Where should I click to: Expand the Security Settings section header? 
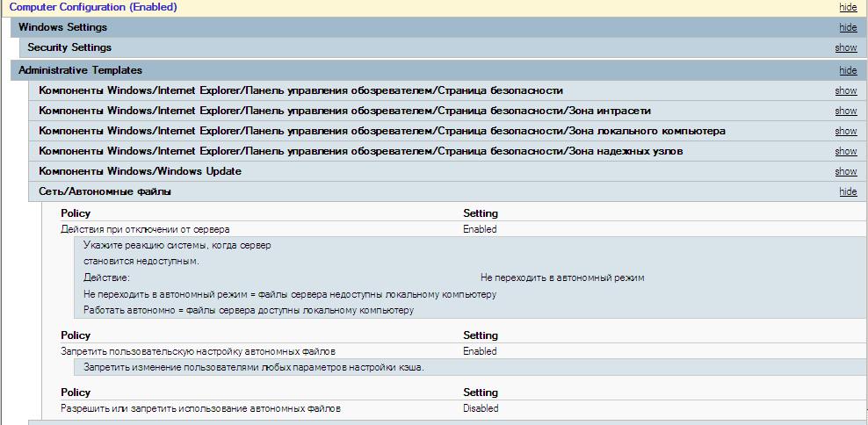[x=69, y=47]
